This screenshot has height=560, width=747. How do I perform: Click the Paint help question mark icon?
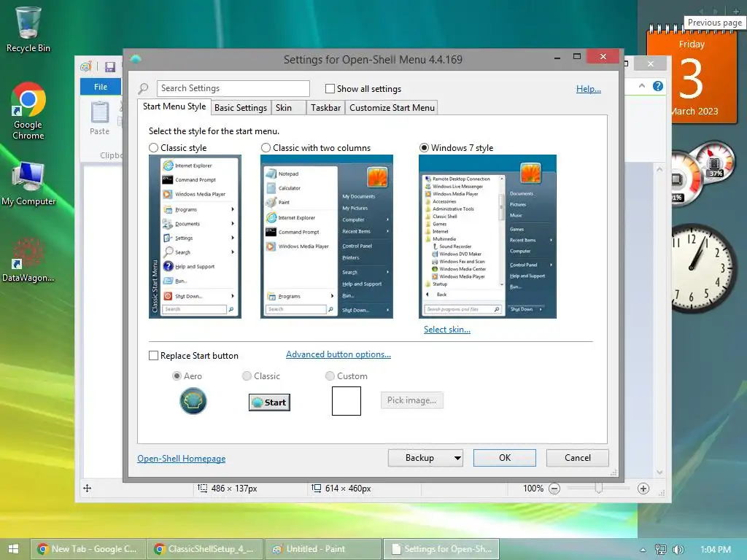pos(658,86)
